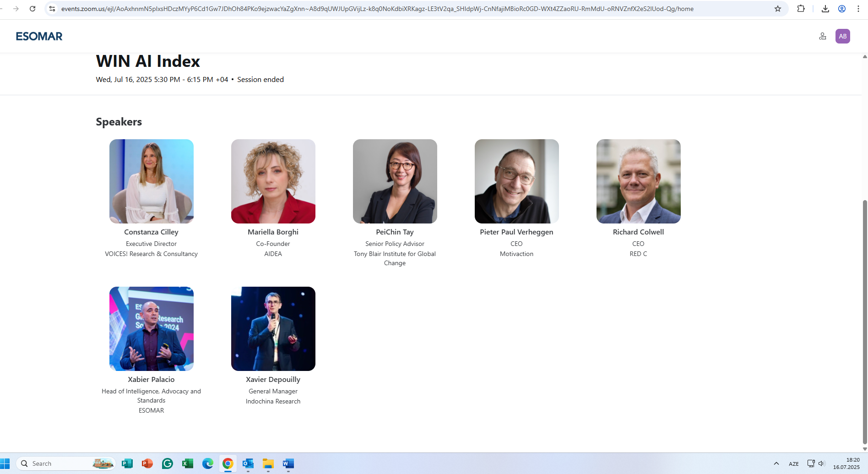Viewport: 868px width, 474px height.
Task: Select 'Indochina Research' company text
Action: pyautogui.click(x=273, y=401)
